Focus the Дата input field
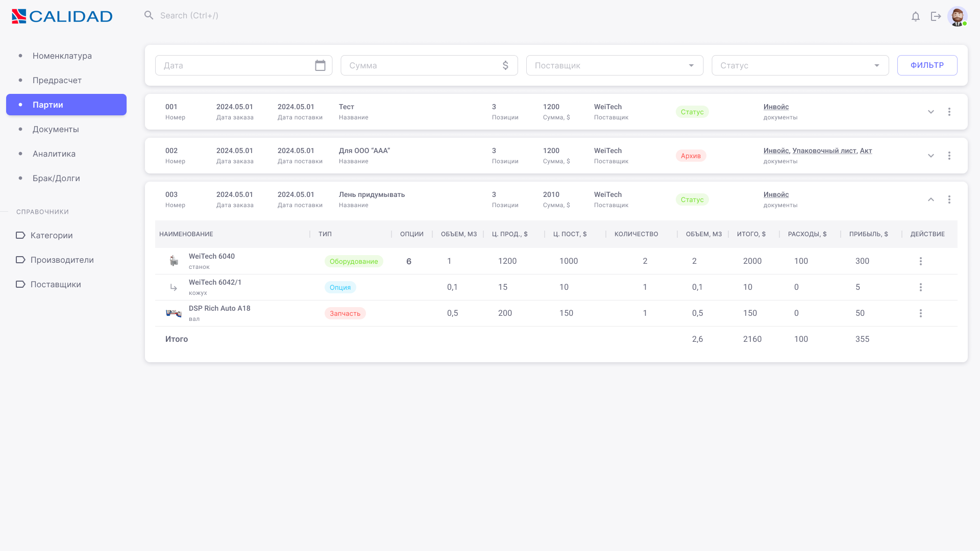This screenshot has width=980, height=551. (x=243, y=65)
